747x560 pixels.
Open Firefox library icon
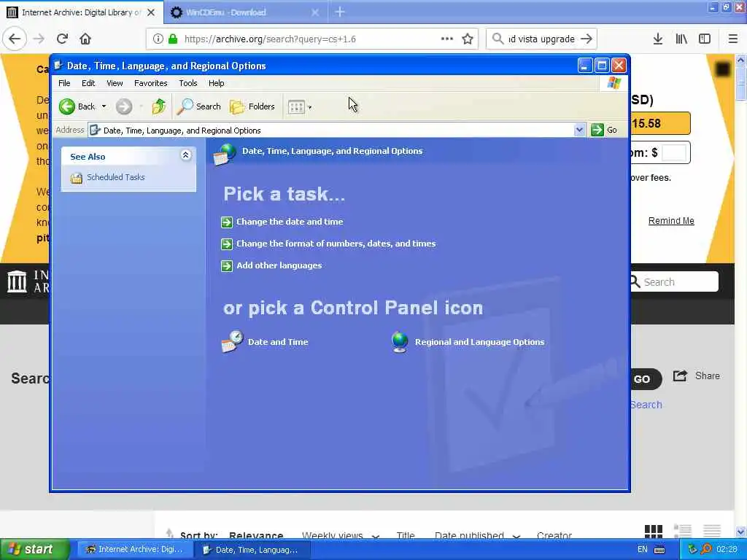coord(681,39)
